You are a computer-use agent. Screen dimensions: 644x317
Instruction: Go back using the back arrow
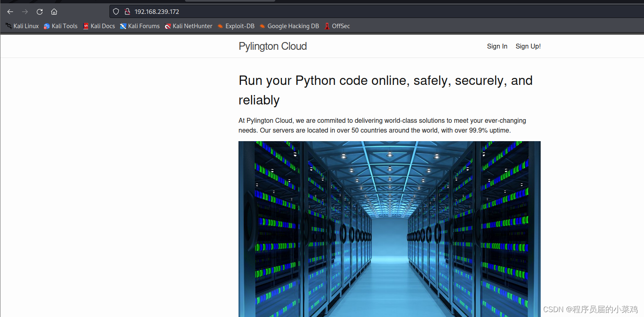pyautogui.click(x=10, y=12)
